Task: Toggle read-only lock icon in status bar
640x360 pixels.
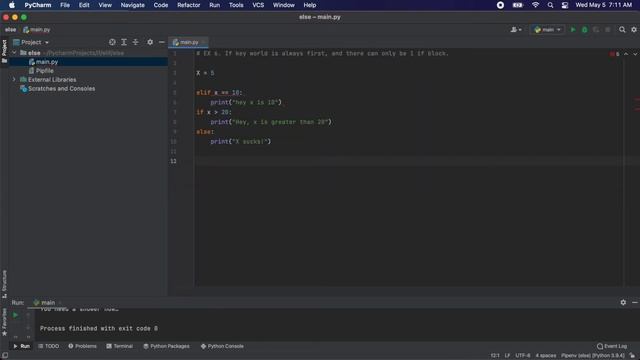Action: [x=632, y=356]
